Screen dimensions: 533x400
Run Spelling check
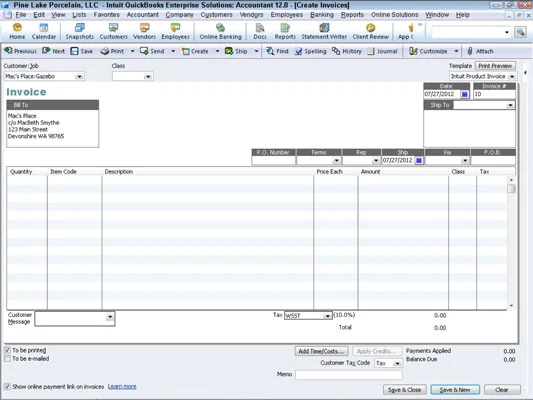311,51
